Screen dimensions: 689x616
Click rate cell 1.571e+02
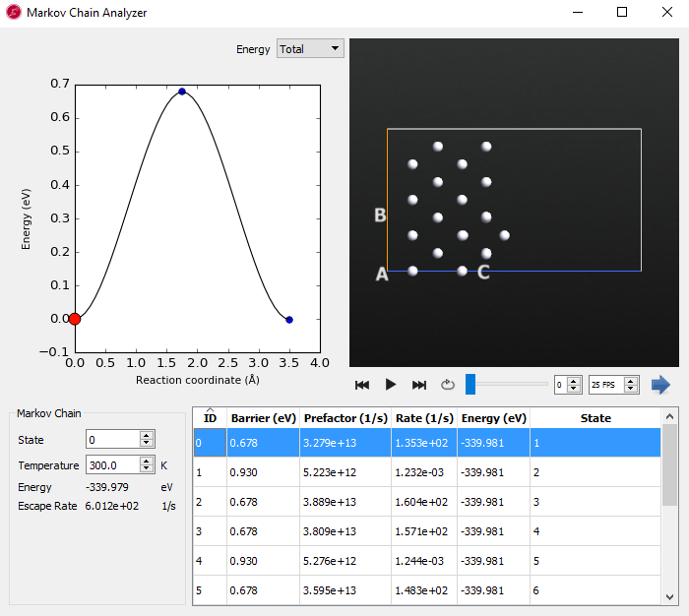tap(424, 531)
